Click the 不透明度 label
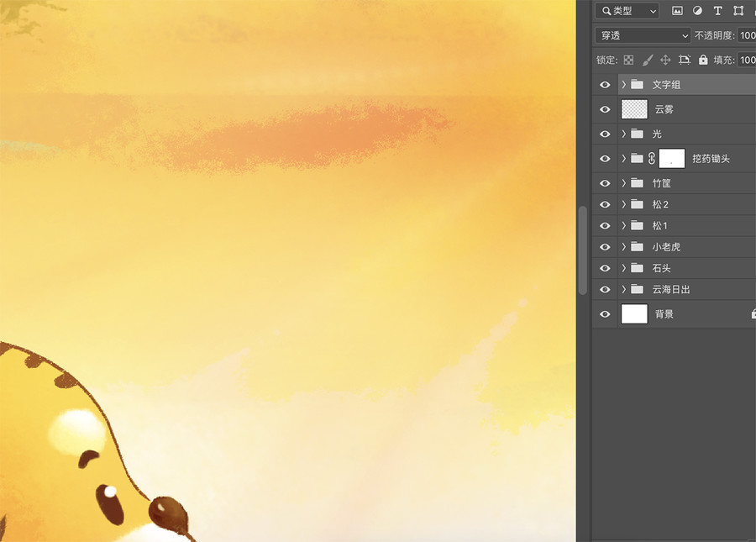 pyautogui.click(x=715, y=35)
